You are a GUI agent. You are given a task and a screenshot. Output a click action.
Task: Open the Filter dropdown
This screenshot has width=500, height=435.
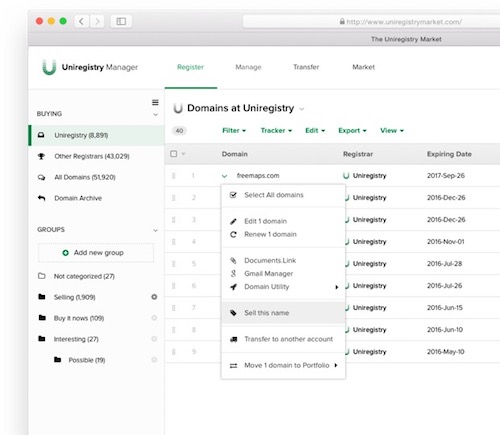click(x=234, y=130)
